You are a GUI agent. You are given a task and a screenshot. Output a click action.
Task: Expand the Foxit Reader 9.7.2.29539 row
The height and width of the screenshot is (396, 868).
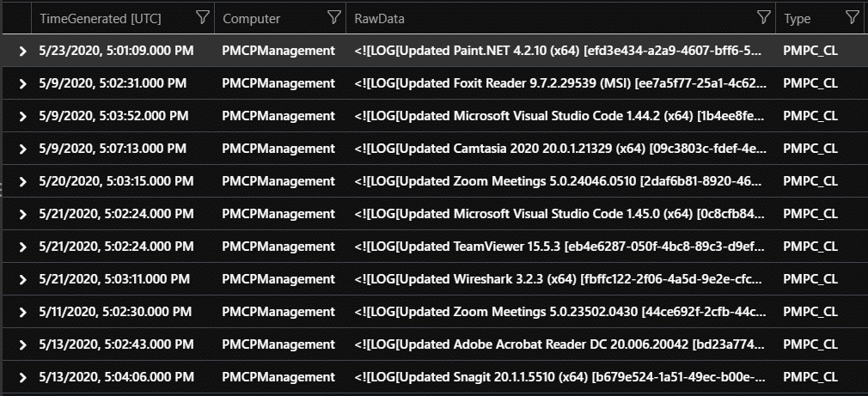(22, 83)
